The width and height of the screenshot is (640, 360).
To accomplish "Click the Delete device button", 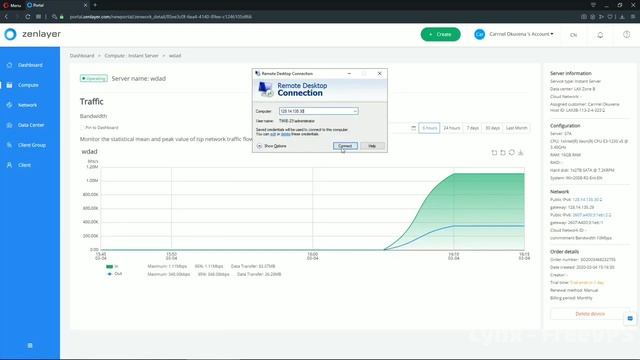I will (590, 314).
